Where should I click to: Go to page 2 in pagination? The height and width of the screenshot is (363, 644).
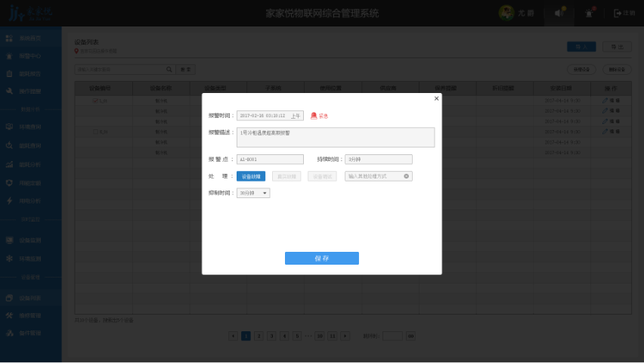click(259, 336)
